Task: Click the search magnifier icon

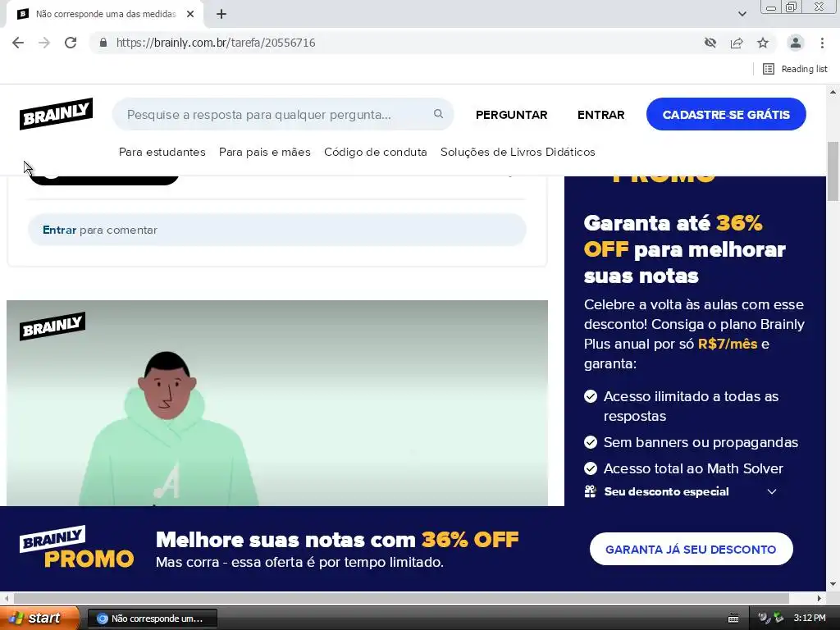Action: pos(438,113)
